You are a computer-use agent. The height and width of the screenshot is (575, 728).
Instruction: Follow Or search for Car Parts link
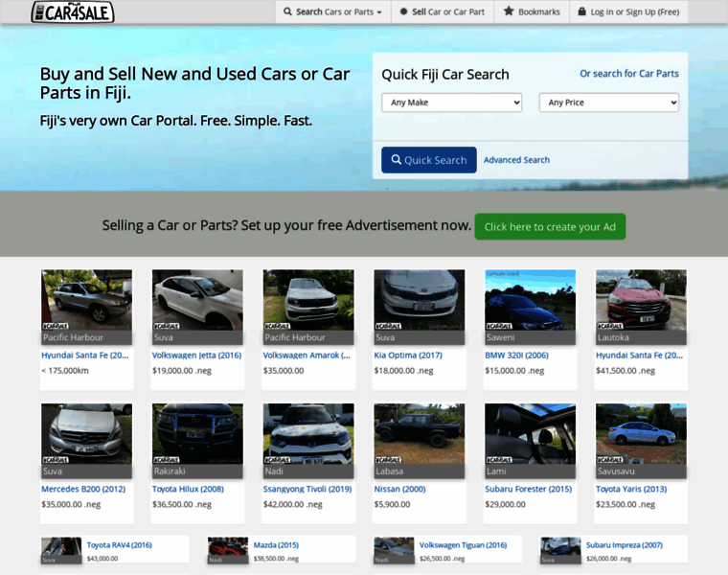tap(629, 74)
